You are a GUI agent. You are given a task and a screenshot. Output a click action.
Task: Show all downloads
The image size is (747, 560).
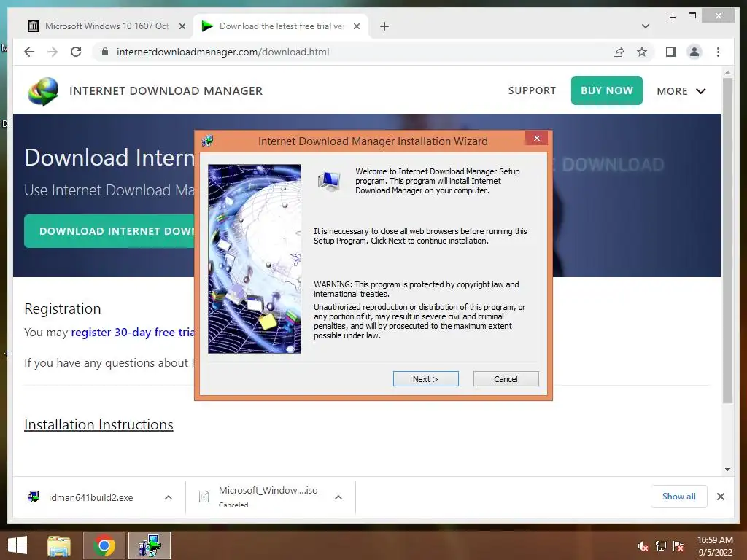tap(679, 497)
